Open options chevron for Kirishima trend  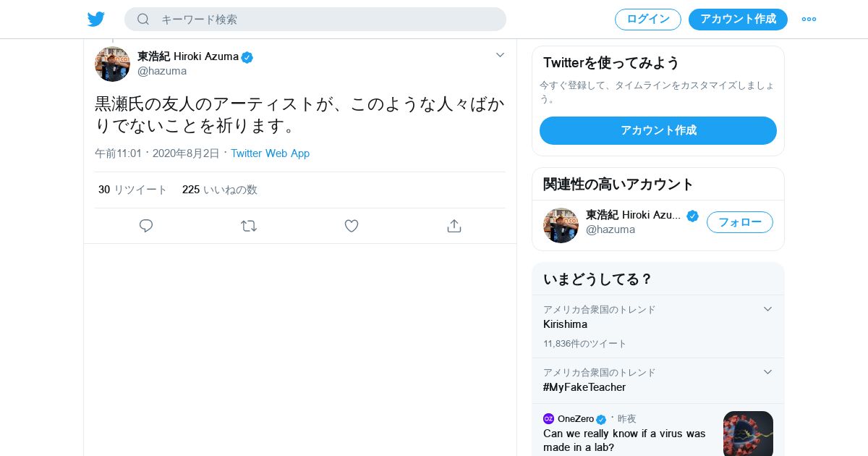pos(767,309)
